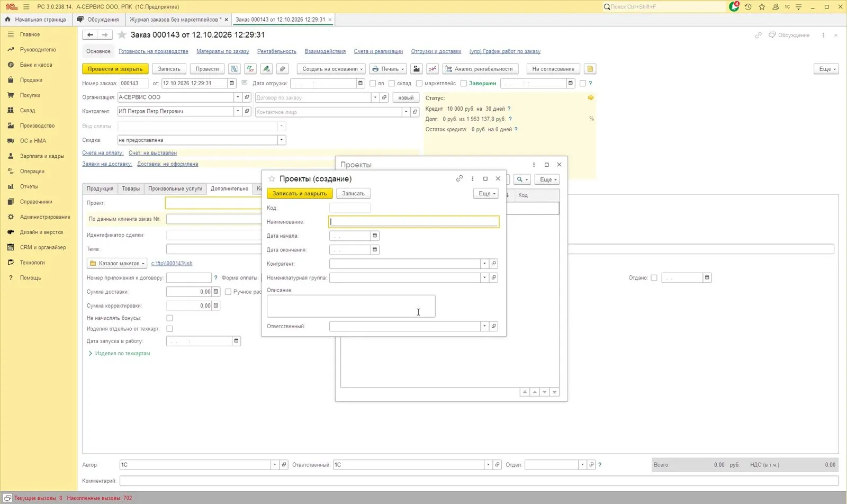Enable Не начислять бонусы checkbox
The width and height of the screenshot is (847, 504).
click(169, 318)
